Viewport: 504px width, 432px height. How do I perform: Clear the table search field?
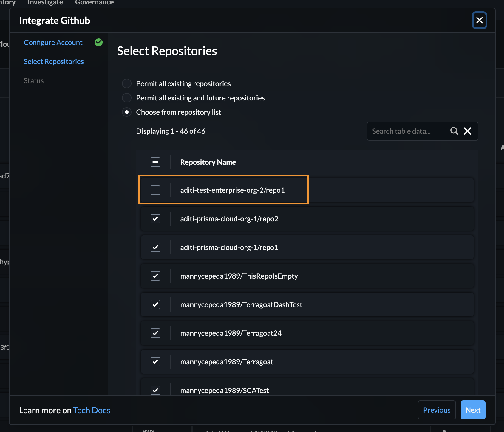(468, 131)
